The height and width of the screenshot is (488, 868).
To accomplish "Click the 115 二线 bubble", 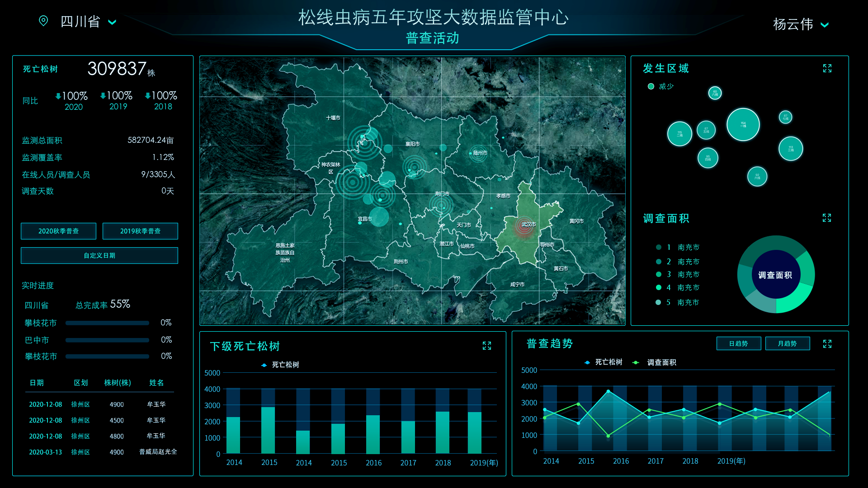I will pyautogui.click(x=679, y=134).
